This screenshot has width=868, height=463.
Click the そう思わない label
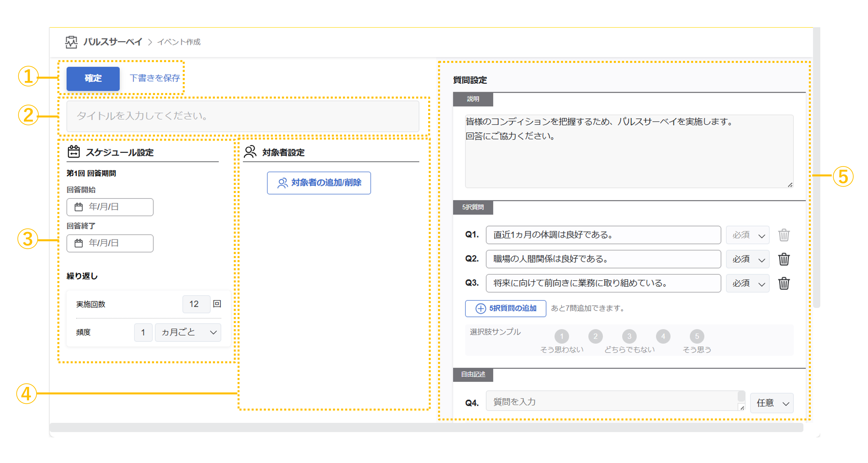562,350
